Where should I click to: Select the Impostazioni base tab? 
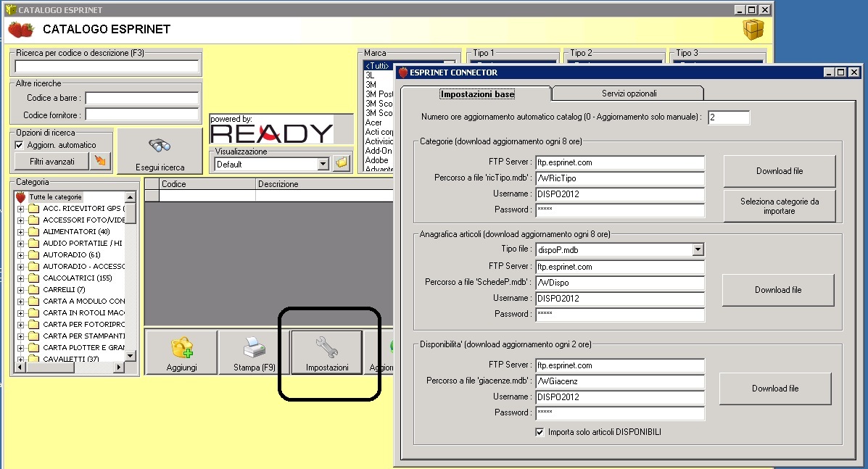[x=477, y=94]
